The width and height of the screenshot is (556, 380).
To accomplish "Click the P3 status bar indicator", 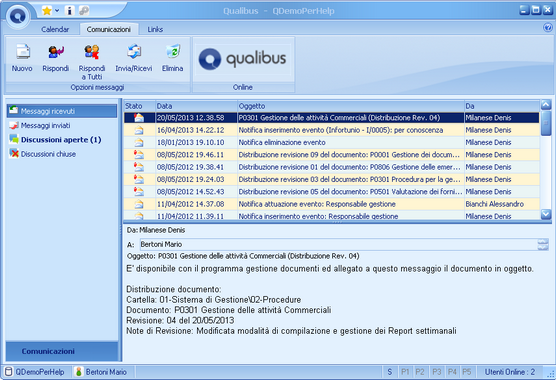I will click(437, 372).
